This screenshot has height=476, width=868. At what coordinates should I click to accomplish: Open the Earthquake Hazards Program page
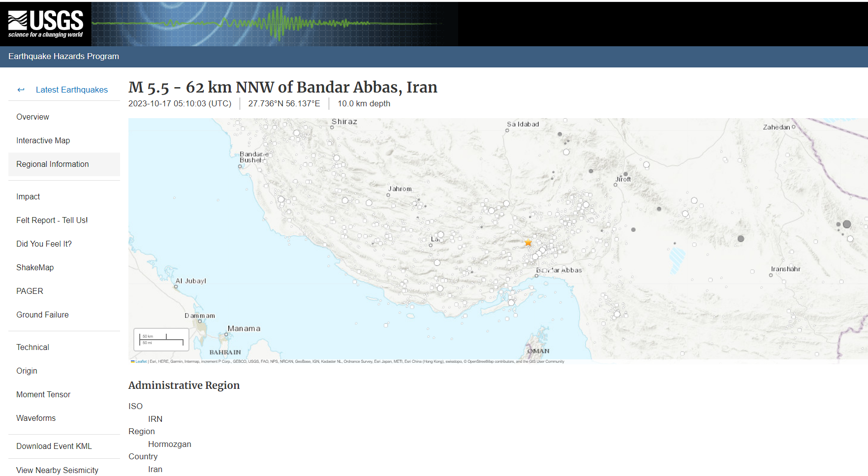pyautogui.click(x=63, y=57)
